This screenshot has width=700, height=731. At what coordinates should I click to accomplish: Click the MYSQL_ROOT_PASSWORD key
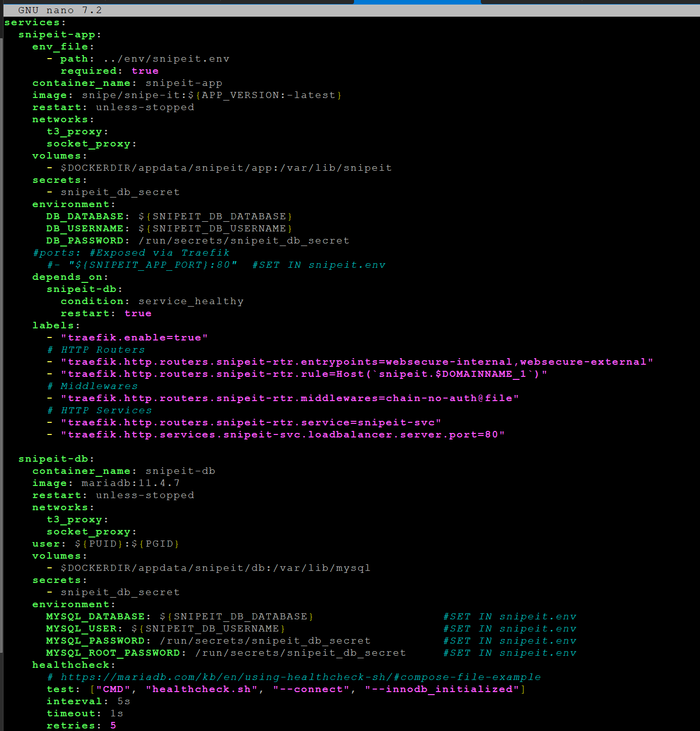tap(113, 653)
